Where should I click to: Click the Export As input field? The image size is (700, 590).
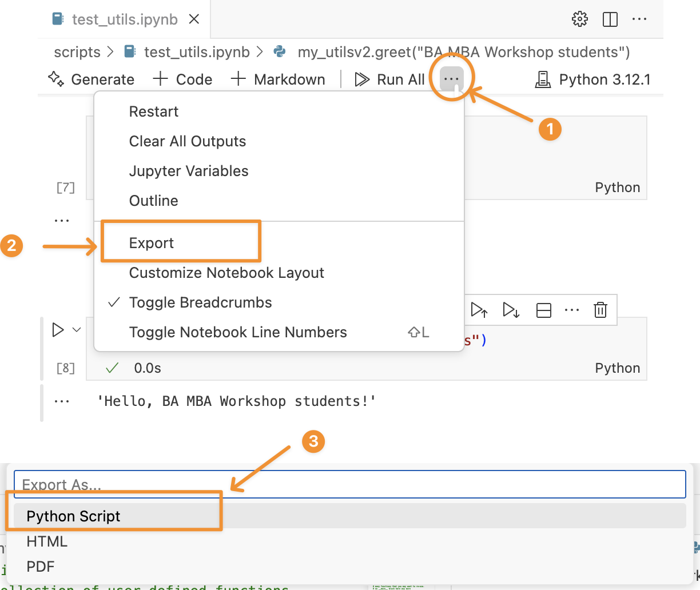pos(349,484)
